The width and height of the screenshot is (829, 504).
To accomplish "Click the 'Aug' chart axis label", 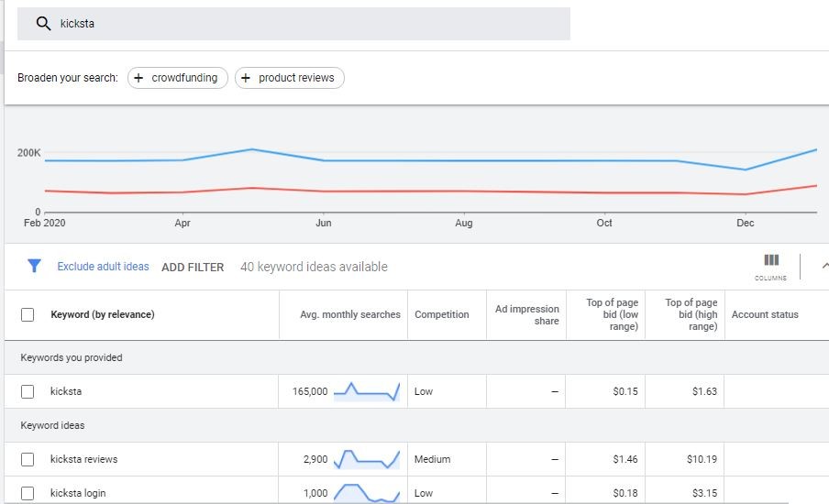I will [464, 223].
